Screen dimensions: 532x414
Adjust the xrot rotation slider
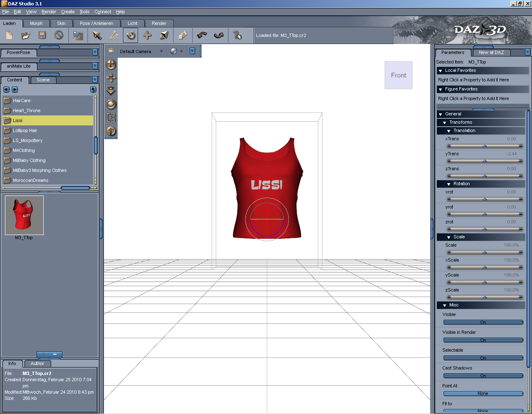click(x=485, y=199)
